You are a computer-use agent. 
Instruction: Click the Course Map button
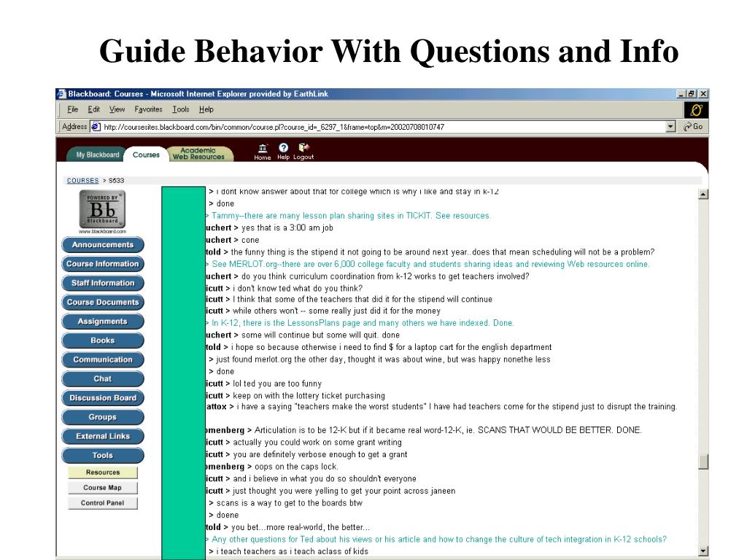103,488
